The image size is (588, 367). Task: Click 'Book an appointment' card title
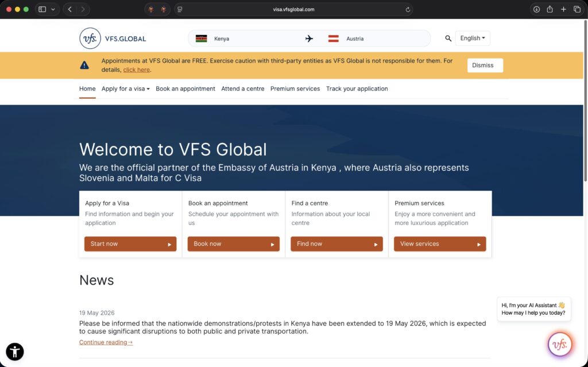pyautogui.click(x=218, y=203)
